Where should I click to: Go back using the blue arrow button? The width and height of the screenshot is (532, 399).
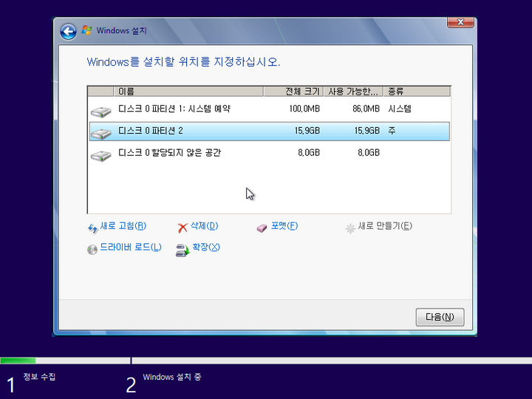pos(68,32)
